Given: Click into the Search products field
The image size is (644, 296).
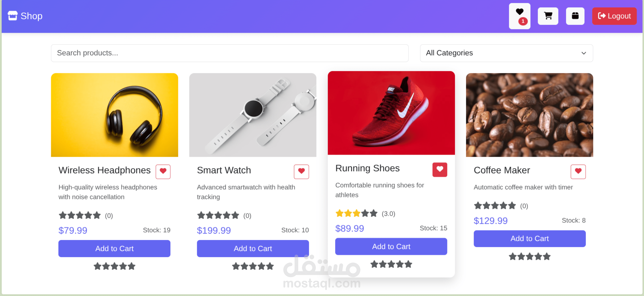Looking at the screenshot, I should coord(229,53).
